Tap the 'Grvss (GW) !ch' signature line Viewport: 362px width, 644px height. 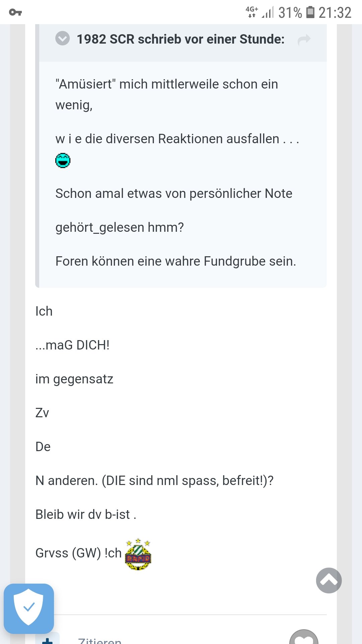point(78,553)
